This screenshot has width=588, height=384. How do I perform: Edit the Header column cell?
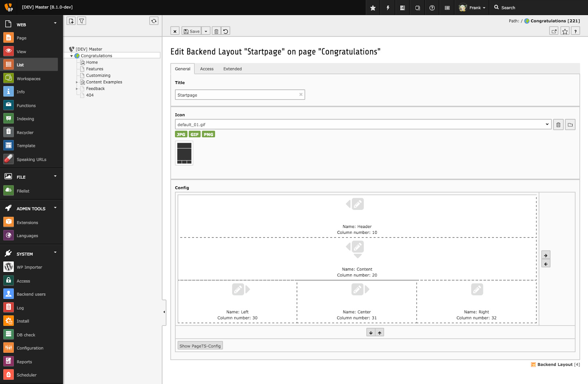pos(358,204)
